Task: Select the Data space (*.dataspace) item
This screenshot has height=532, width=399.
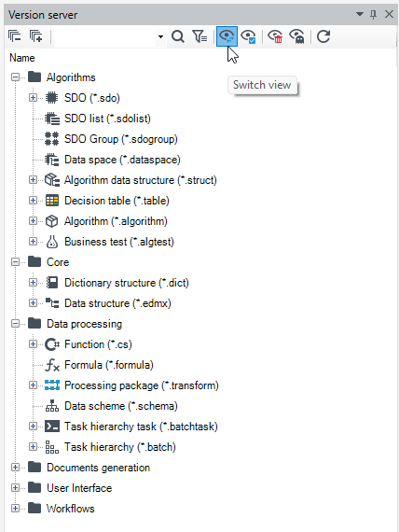Action: click(122, 160)
